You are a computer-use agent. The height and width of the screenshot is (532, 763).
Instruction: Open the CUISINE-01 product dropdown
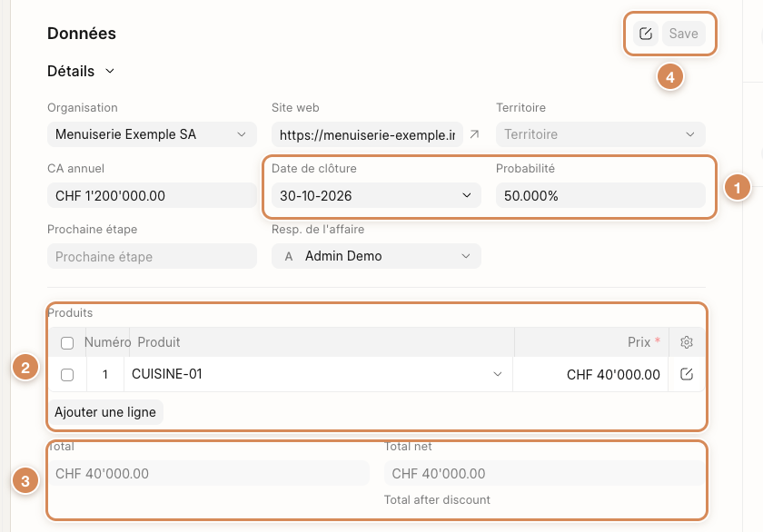point(318,374)
